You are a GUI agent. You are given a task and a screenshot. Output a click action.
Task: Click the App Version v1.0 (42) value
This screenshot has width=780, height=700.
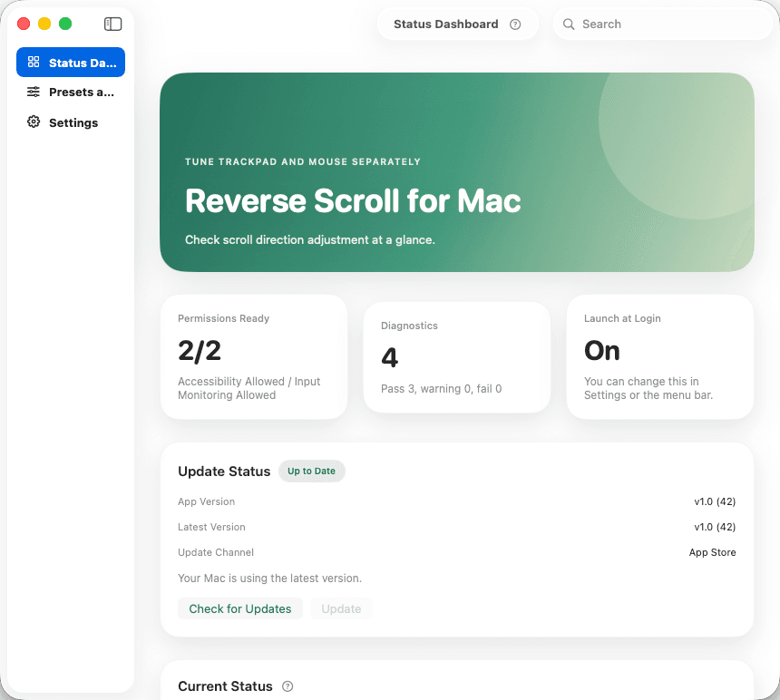point(715,501)
